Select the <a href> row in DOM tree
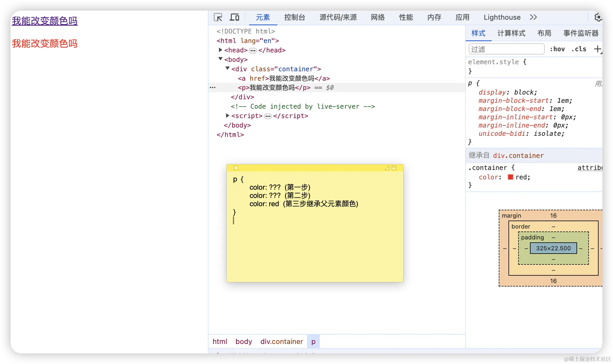Screen dimensions: 613x364 [x=337, y=78]
